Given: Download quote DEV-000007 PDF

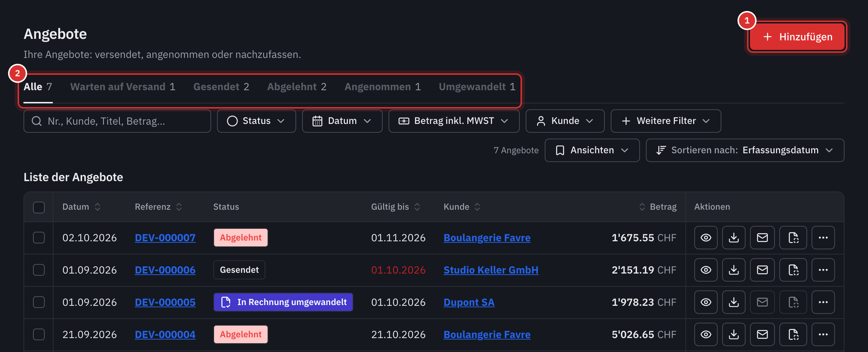Looking at the screenshot, I should coord(733,238).
